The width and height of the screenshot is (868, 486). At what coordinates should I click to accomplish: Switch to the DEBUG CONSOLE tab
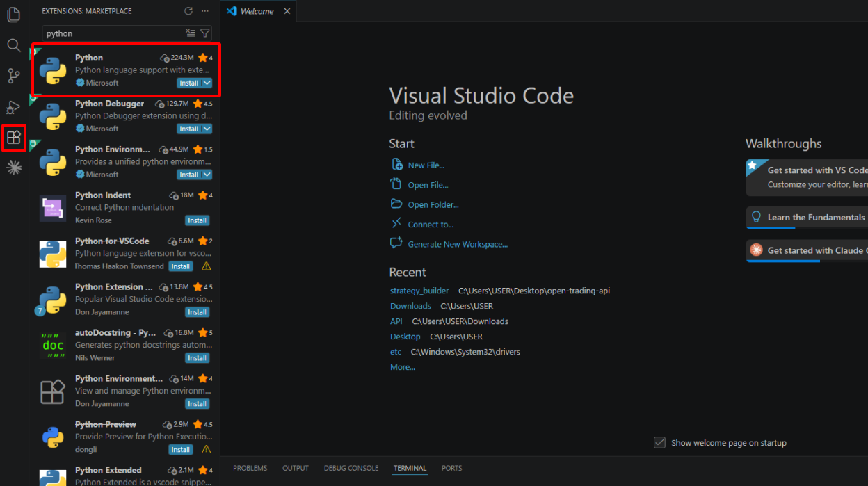[351, 468]
